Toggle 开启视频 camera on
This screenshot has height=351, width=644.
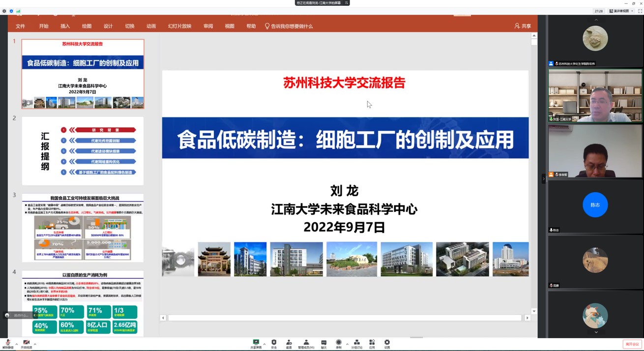click(26, 343)
